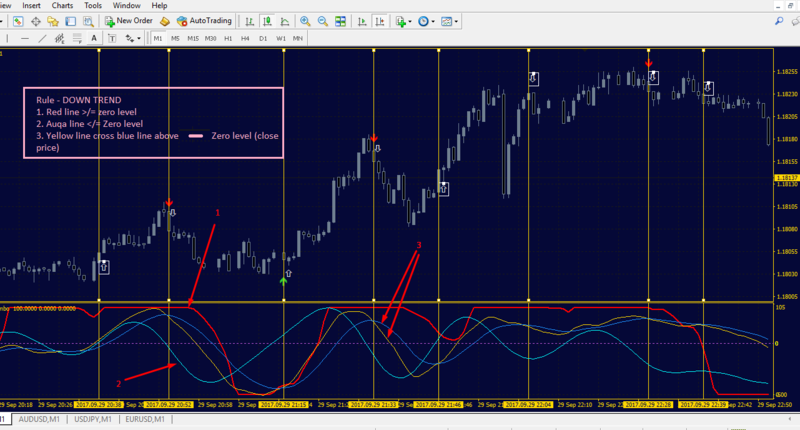Expand the indicators list dropdown arrow

coord(410,21)
